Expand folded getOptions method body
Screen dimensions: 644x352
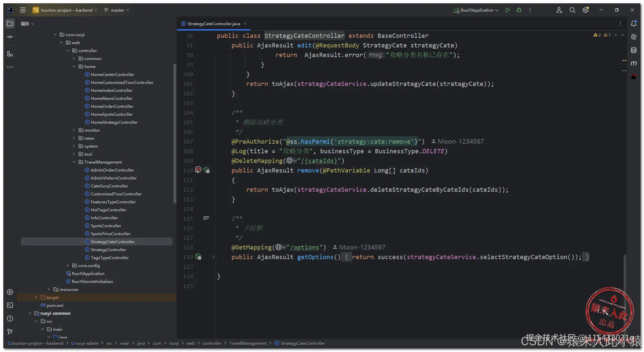coord(213,257)
